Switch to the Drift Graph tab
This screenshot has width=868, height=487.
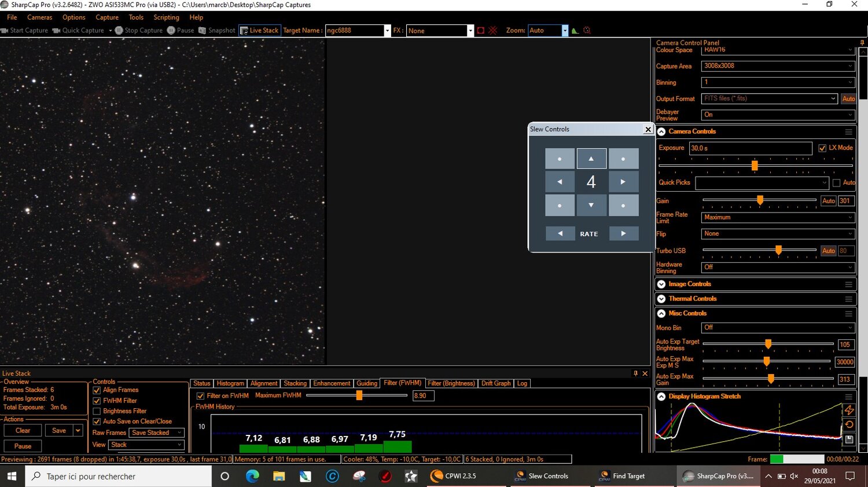(x=496, y=383)
